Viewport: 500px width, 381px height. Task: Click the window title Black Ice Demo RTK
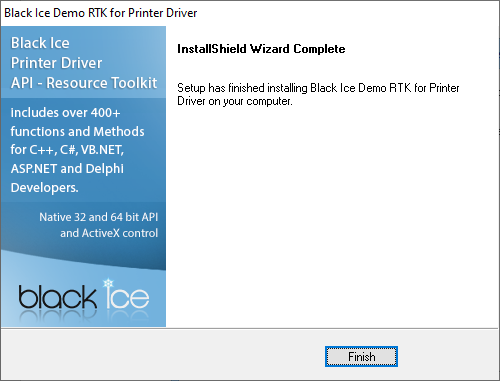point(100,13)
